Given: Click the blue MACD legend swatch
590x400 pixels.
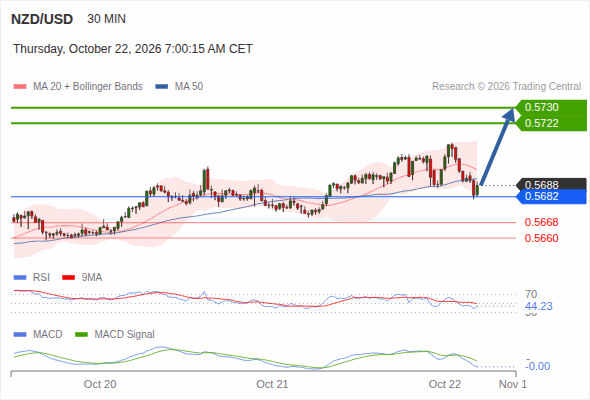Looking at the screenshot, I should click(x=20, y=335).
